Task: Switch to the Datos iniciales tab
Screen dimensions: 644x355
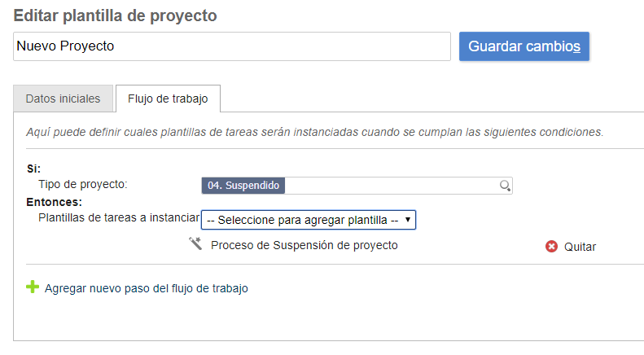Action: coord(63,99)
